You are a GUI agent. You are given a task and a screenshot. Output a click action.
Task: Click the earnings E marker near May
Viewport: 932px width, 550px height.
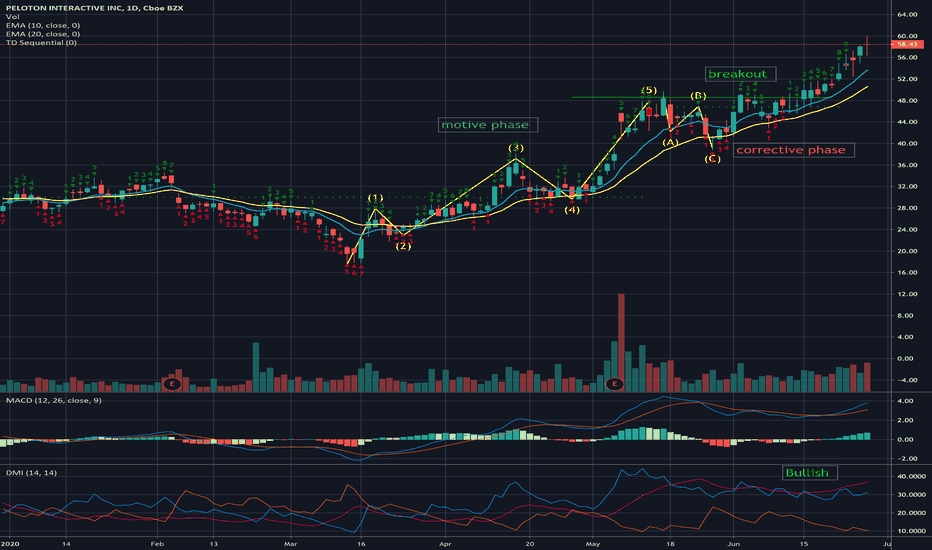click(x=615, y=384)
